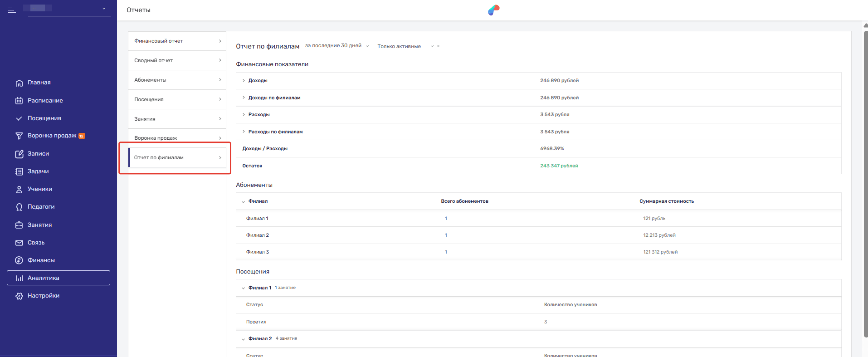Open the Расписание calendar icon
The width and height of the screenshot is (868, 357).
click(19, 101)
